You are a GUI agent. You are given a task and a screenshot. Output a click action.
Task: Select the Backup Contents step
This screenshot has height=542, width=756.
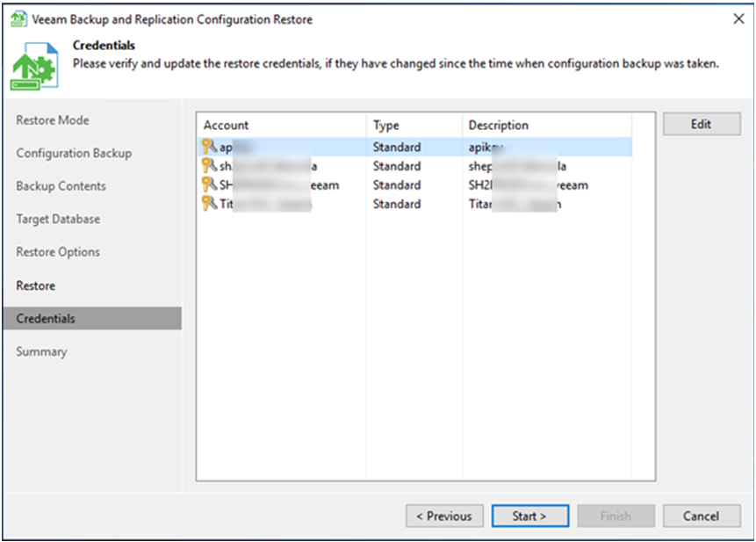[61, 186]
